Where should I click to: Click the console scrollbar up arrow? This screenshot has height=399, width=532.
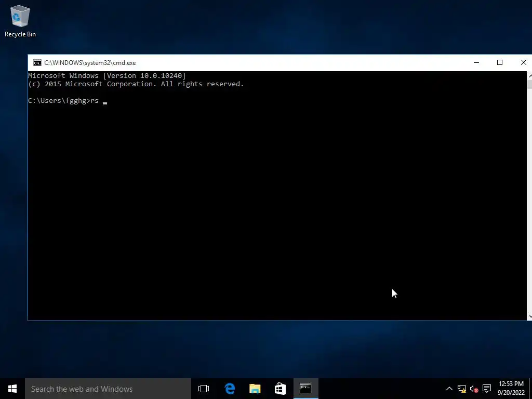[529, 75]
